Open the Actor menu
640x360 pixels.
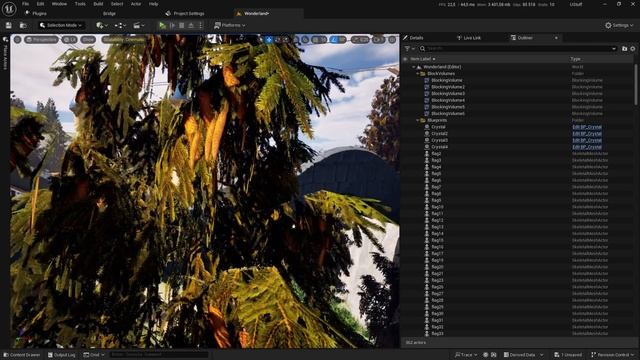tap(136, 4)
